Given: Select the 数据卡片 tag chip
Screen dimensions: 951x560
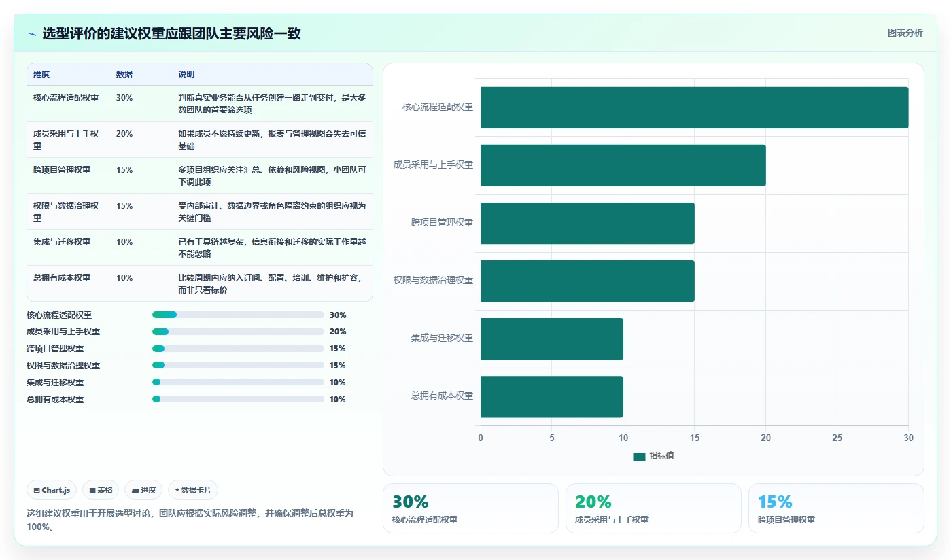Looking at the screenshot, I should pyautogui.click(x=192, y=490).
